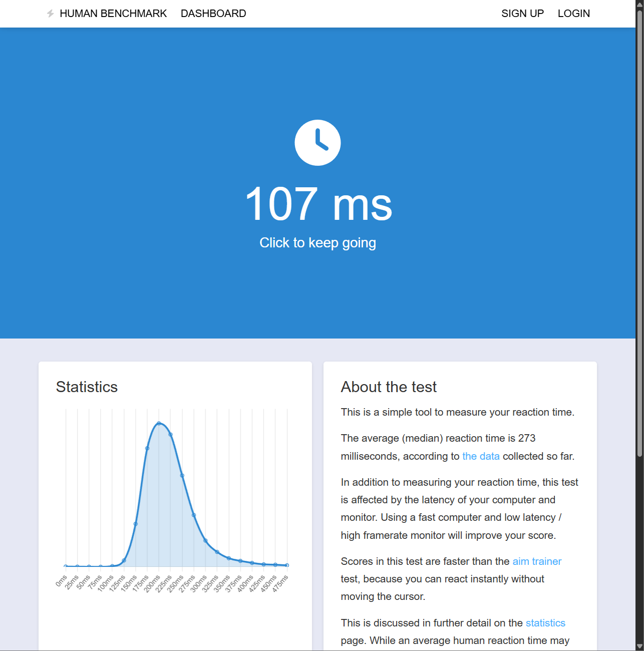Image resolution: width=644 pixels, height=651 pixels.
Task: Select the chart data point at 250ms
Action: point(182,475)
